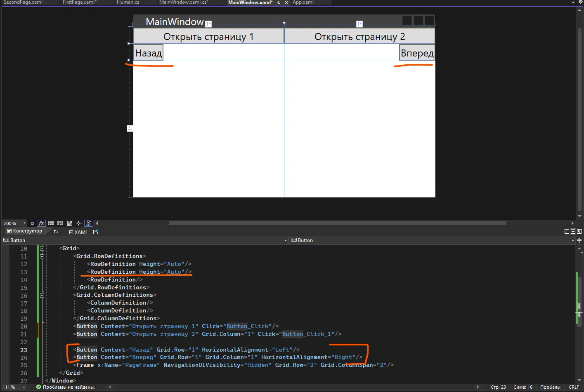The width and height of the screenshot is (584, 392).
Task: Switch to the XAML pane tab
Action: (x=78, y=232)
